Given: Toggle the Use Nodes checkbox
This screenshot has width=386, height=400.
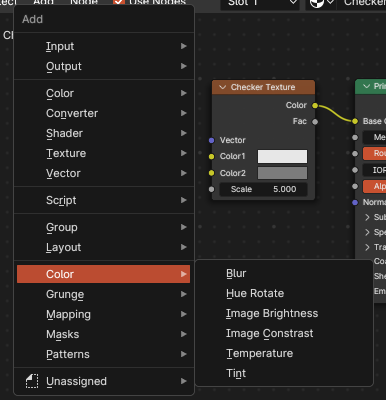Looking at the screenshot, I should [x=118, y=2].
